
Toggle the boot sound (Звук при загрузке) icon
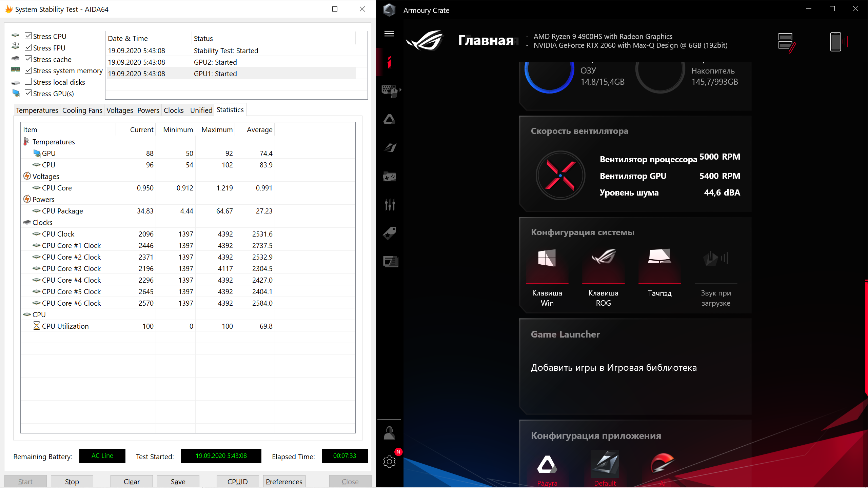(x=716, y=258)
